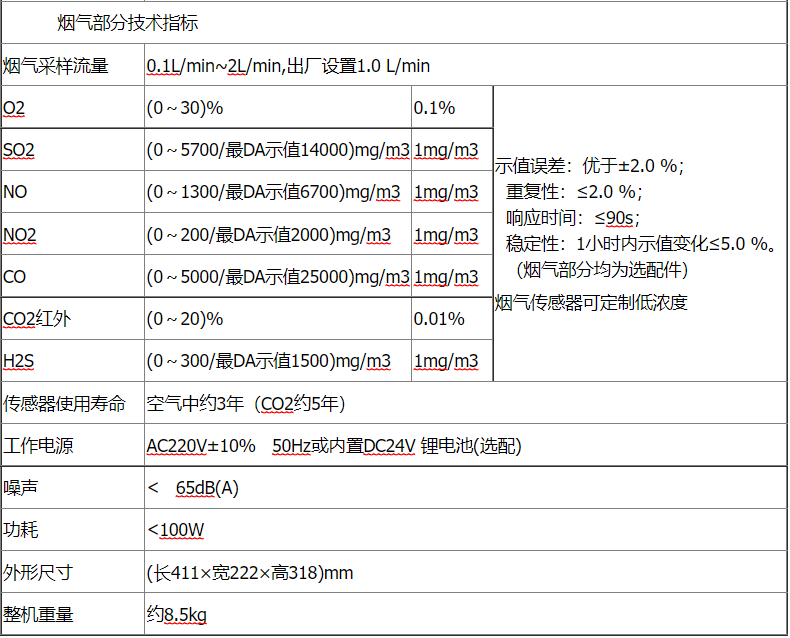Image resolution: width=790 pixels, height=638 pixels.
Task: Click the 响应时间：≤90s text line
Action: coord(572,217)
